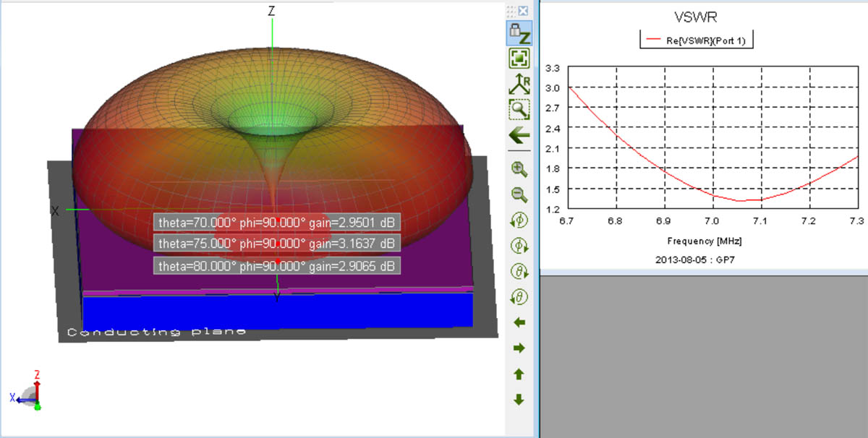Click the Conducting plane label
Image resolution: width=868 pixels, height=438 pixels.
(156, 332)
